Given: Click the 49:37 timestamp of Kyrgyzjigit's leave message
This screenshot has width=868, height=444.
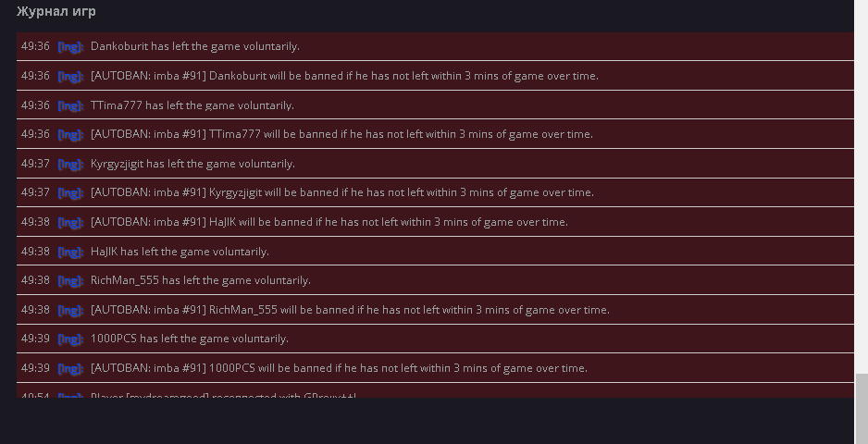Looking at the screenshot, I should pos(35,164).
